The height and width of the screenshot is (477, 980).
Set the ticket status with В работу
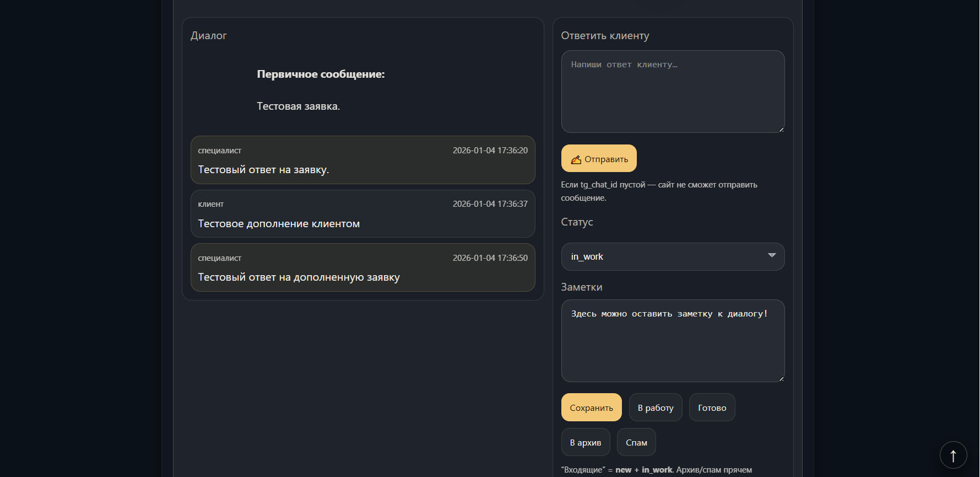click(656, 408)
